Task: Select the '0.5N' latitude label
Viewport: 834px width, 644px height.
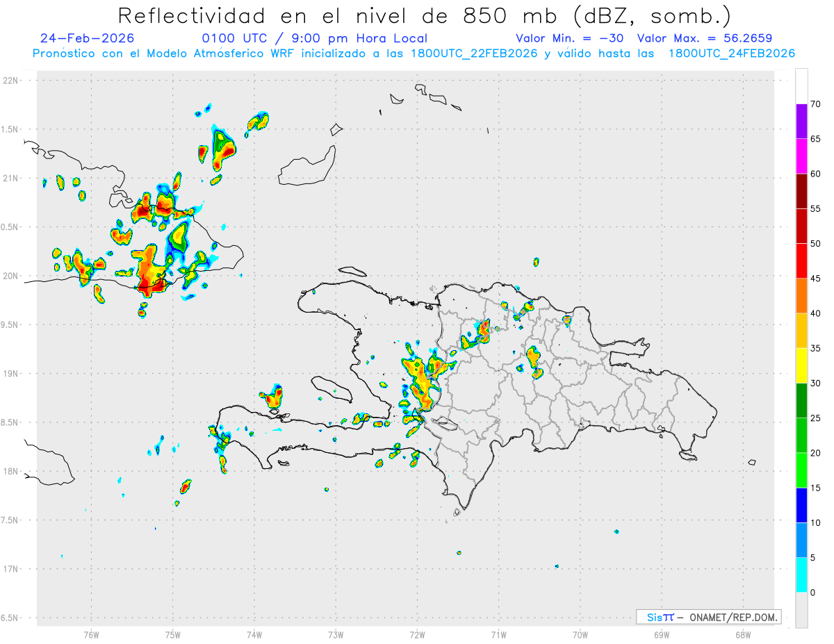Action: 10,227
